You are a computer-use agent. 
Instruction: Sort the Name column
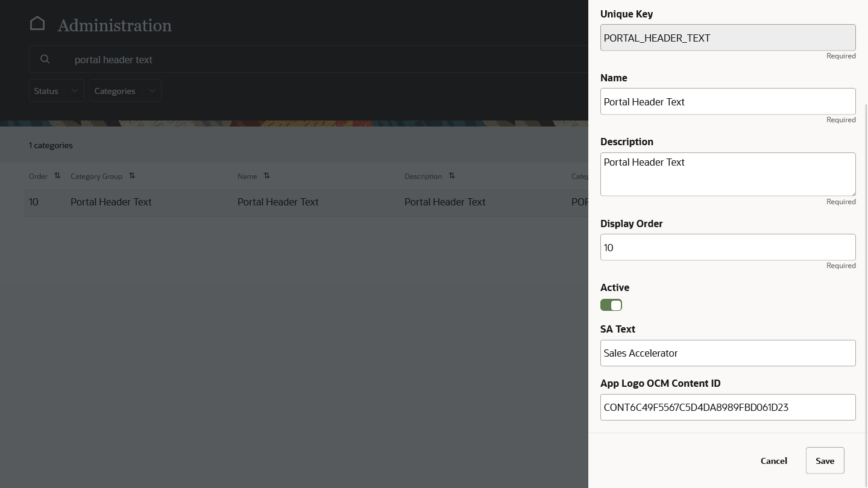(x=266, y=175)
